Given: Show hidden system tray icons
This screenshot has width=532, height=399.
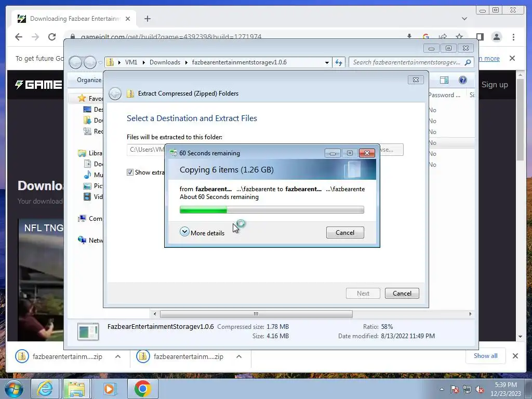Looking at the screenshot, I should (442, 389).
